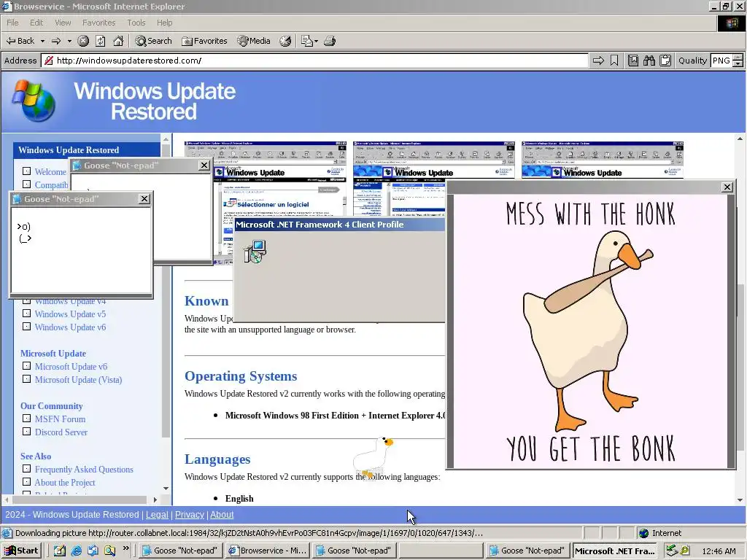Screen dimensions: 747x560
Task: Open the Edit menu
Action: tap(36, 23)
